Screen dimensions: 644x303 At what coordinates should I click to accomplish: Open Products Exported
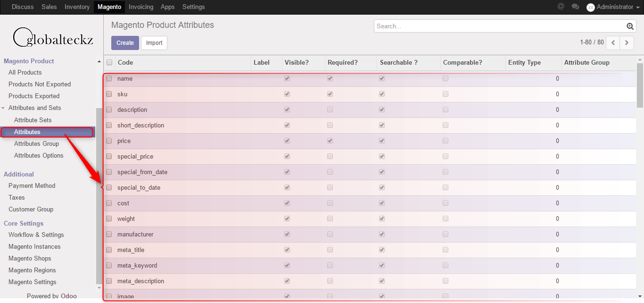[34, 96]
